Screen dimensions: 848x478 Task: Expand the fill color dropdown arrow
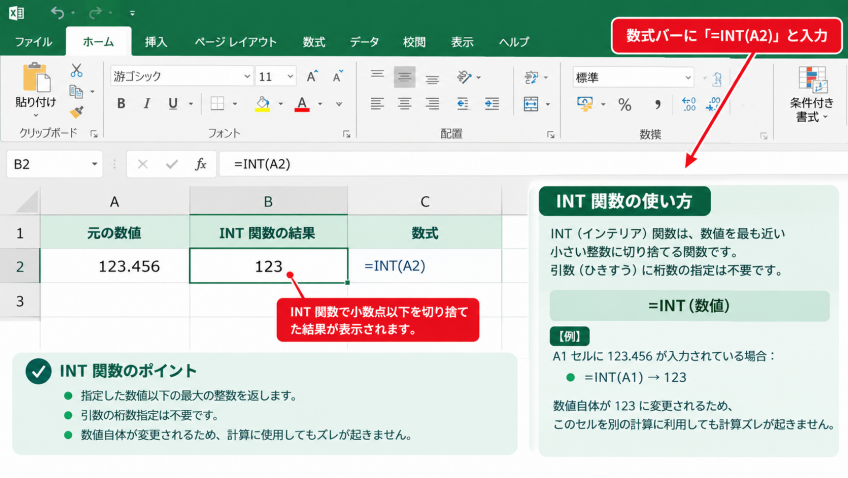click(281, 104)
